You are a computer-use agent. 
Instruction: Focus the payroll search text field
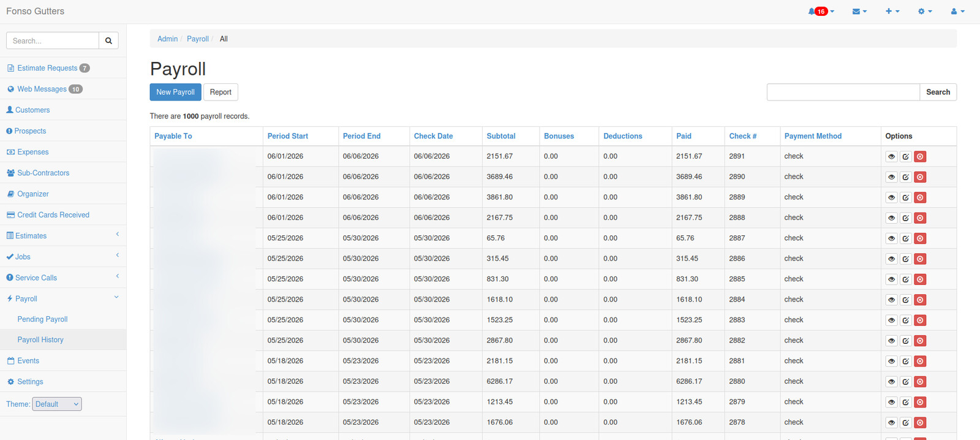(843, 92)
